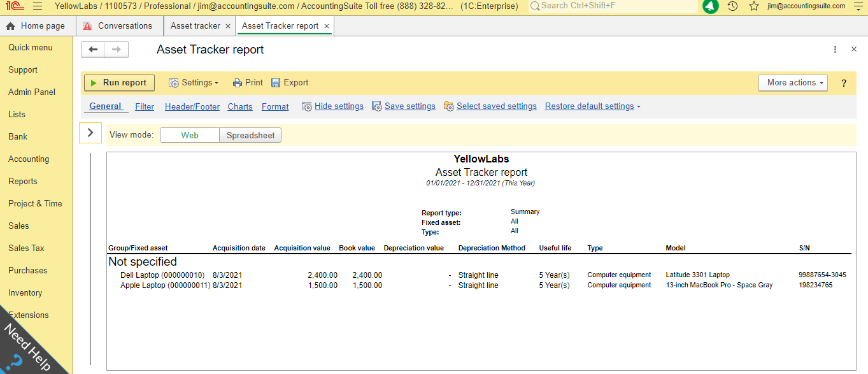
Task: Open the Header/Footer settings tab
Action: point(192,106)
